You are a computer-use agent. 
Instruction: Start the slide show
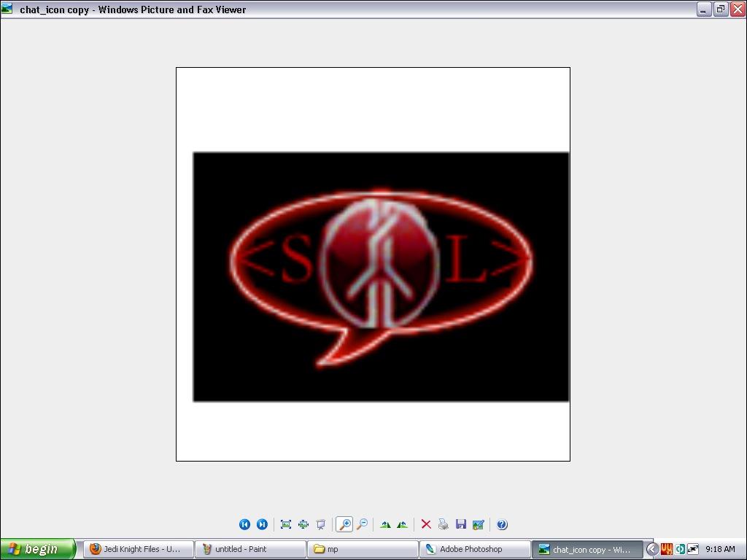pyautogui.click(x=320, y=524)
